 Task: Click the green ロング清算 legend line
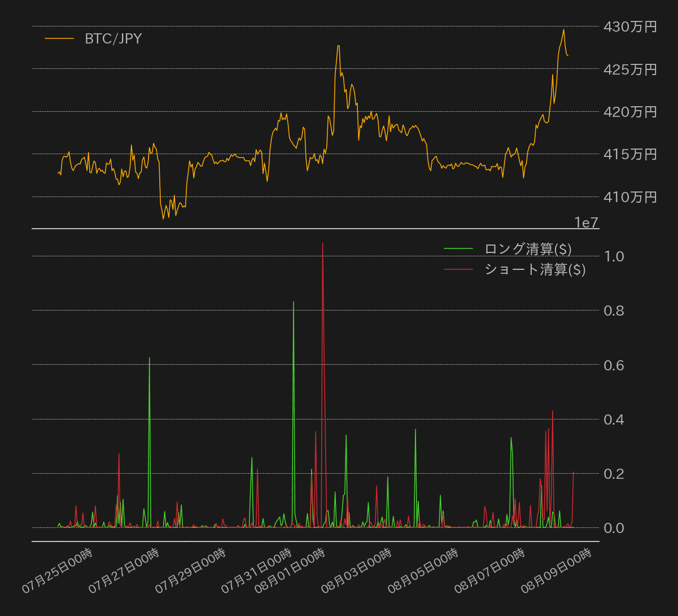tap(458, 248)
